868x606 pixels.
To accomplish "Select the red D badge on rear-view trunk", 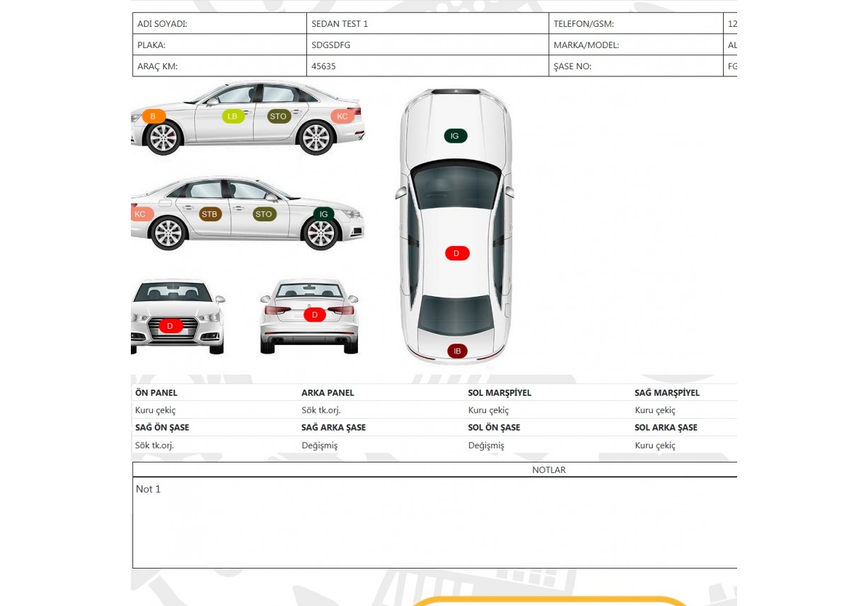I will [x=314, y=315].
